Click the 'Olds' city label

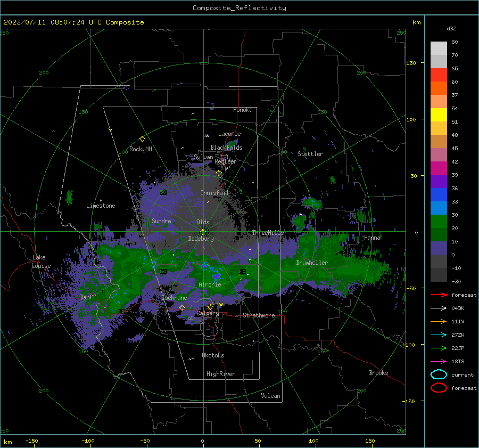click(203, 222)
